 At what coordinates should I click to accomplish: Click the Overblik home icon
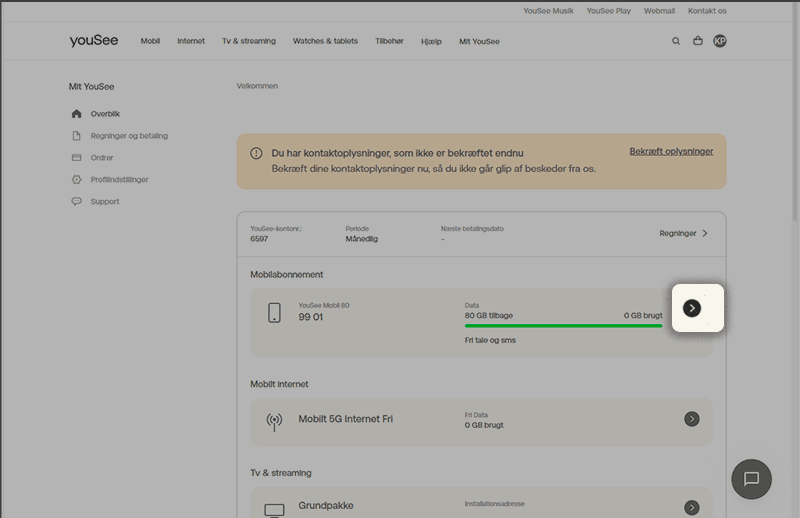pos(77,114)
